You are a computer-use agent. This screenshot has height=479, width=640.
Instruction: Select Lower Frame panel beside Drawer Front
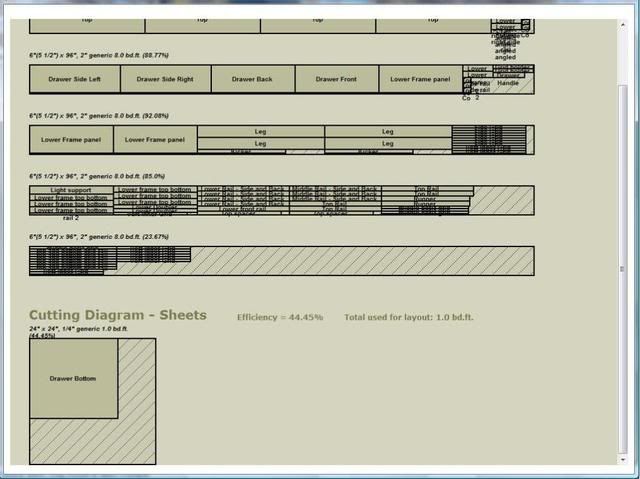(x=420, y=79)
